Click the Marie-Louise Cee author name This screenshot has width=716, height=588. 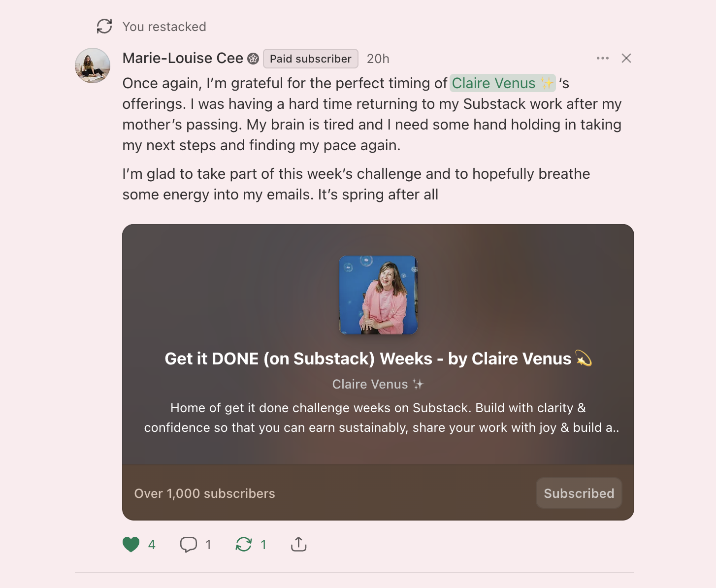(183, 58)
